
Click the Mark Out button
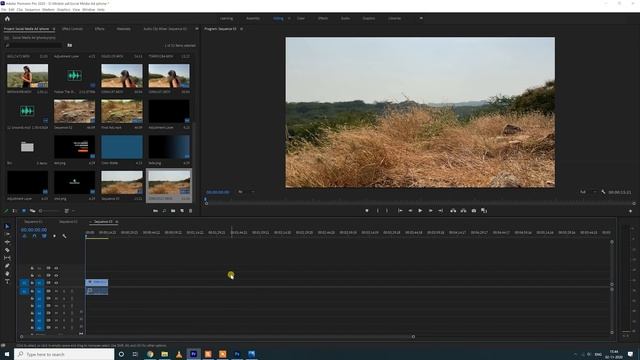387,211
